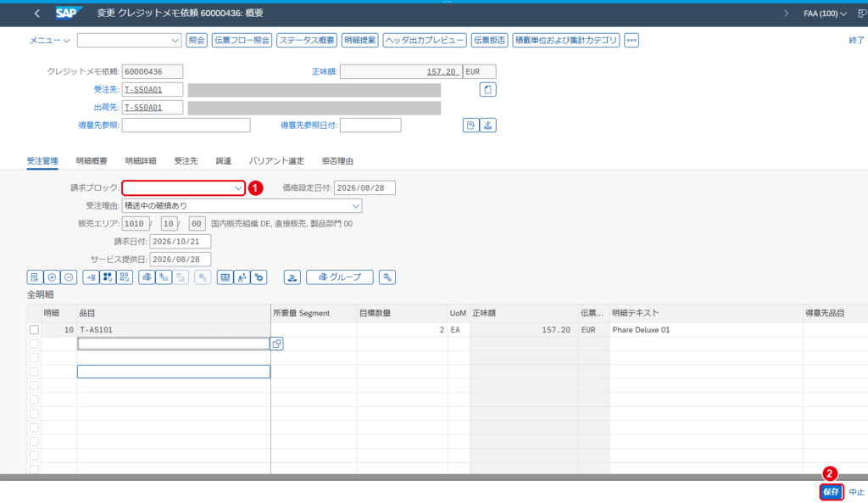Image resolution: width=868 pixels, height=503 pixels.
Task: Add a line item with the plus icon
Action: pos(52,277)
